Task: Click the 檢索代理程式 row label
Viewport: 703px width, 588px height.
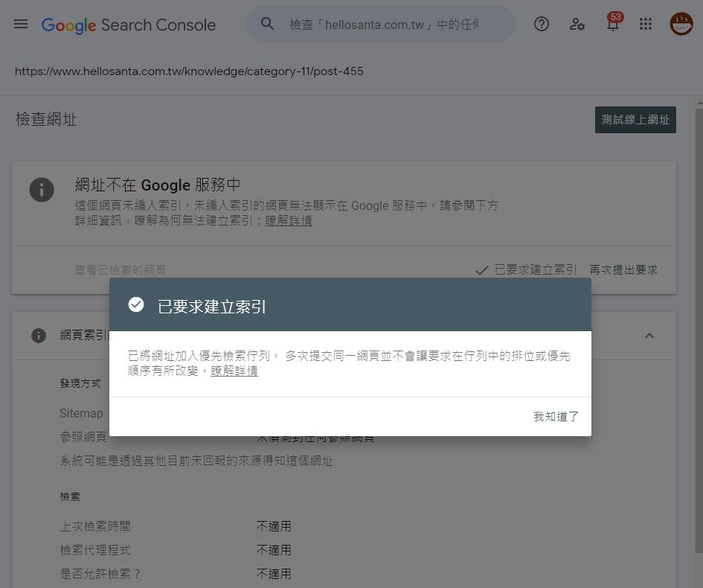Action: [x=95, y=550]
